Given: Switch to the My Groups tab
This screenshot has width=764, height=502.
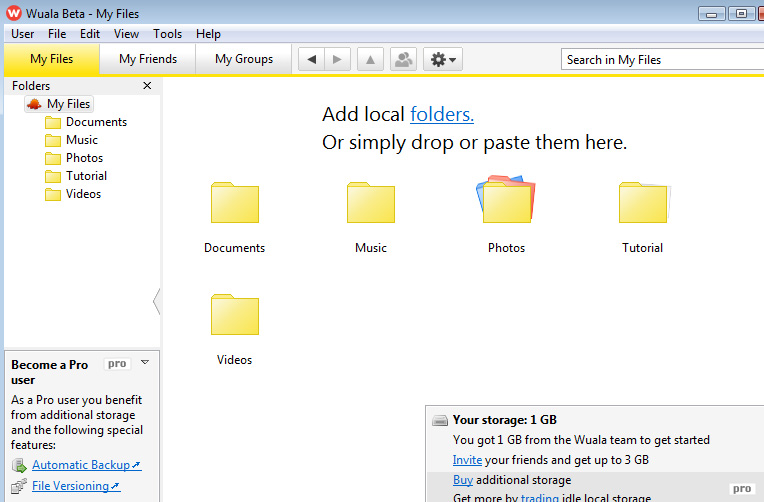Looking at the screenshot, I should 244,59.
